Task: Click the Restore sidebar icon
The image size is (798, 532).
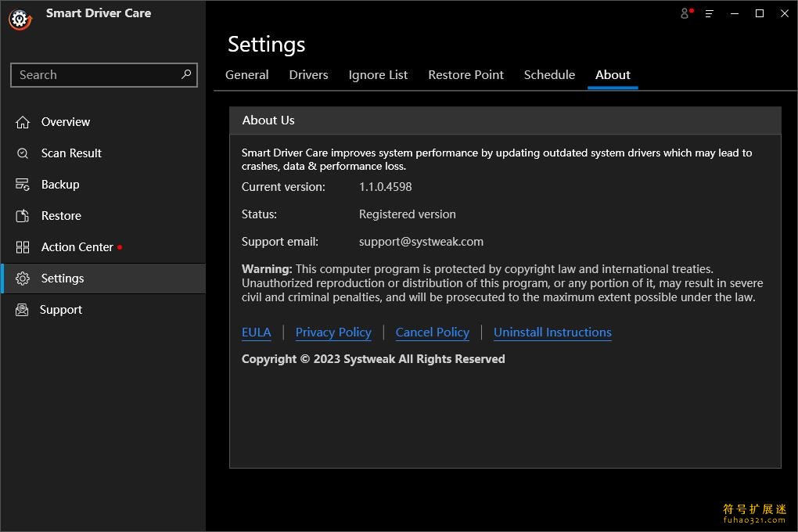Action: [23, 216]
